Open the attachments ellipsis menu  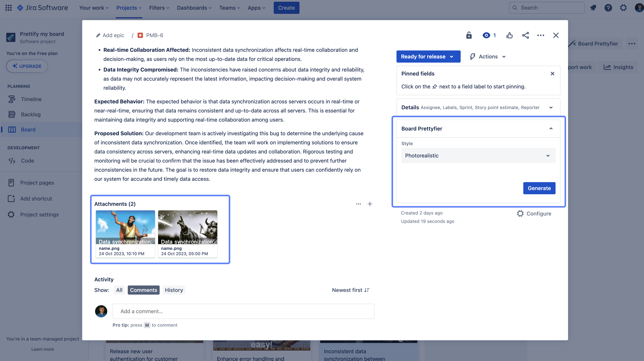click(358, 204)
